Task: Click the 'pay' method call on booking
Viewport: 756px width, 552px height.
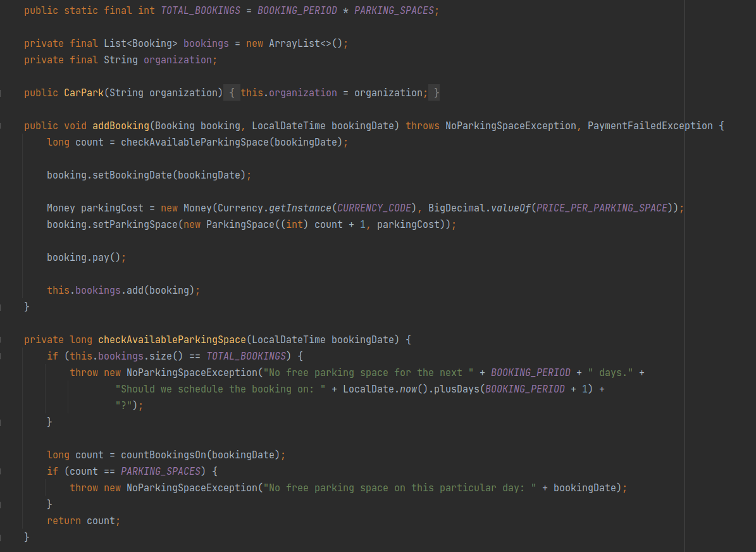Action: (101, 257)
